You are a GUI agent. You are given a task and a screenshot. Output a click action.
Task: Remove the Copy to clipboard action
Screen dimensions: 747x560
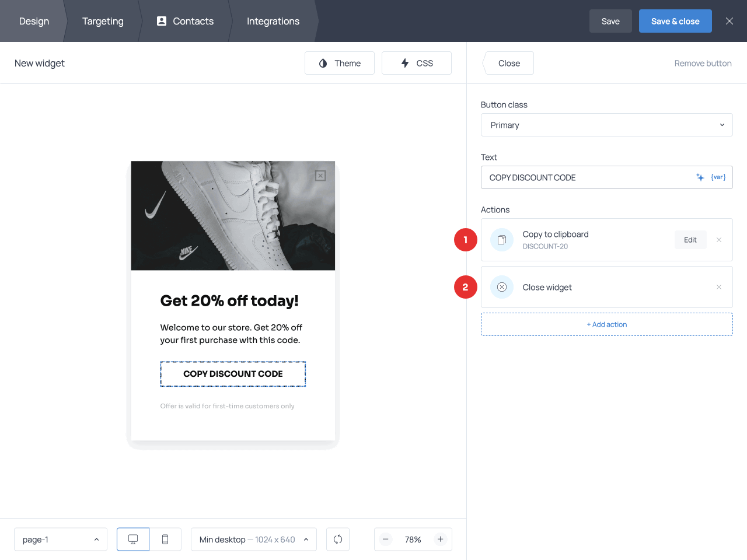tap(719, 240)
